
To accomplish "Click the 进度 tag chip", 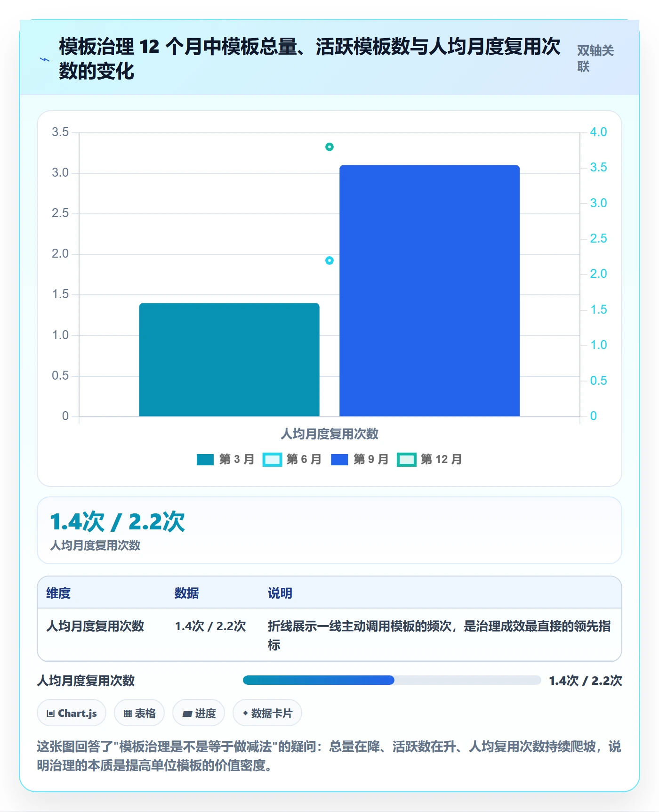I will click(199, 713).
